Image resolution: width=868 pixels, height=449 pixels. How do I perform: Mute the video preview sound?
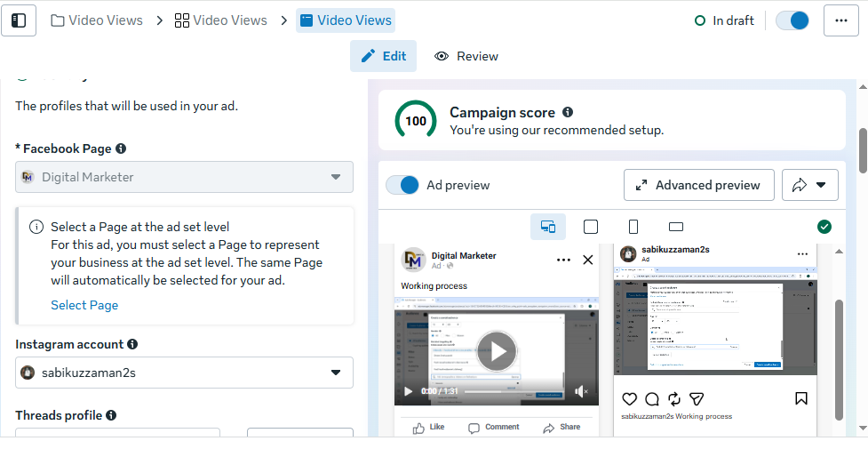point(581,391)
